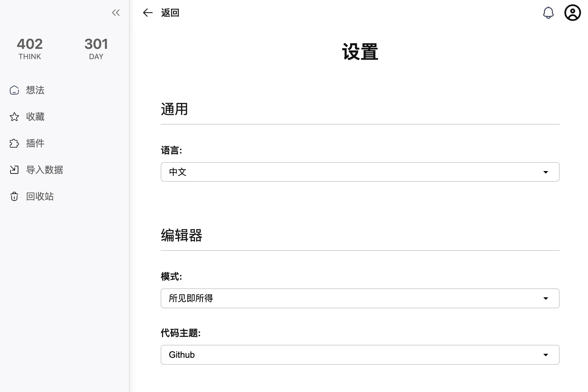
Task: Click the 编辑器 section heading
Action: click(x=182, y=235)
